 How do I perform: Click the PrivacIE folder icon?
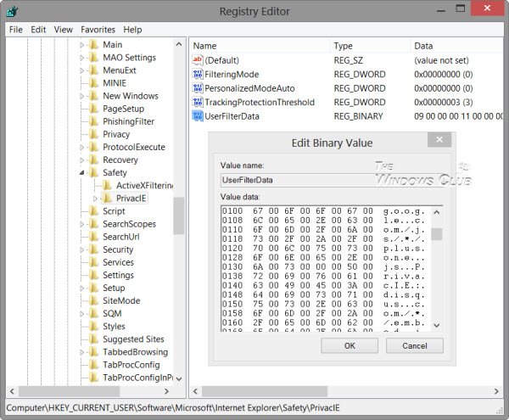(107, 199)
